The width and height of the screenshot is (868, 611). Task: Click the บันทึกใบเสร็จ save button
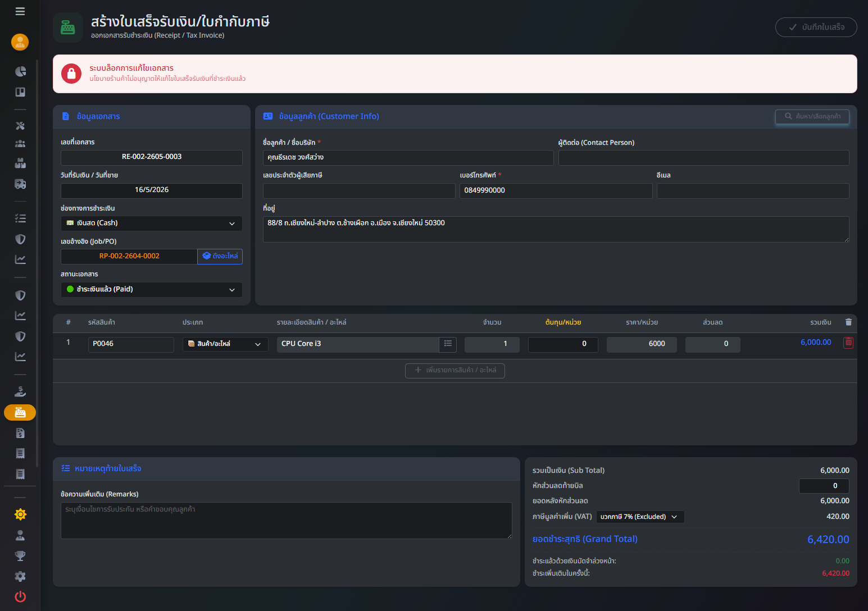point(816,27)
